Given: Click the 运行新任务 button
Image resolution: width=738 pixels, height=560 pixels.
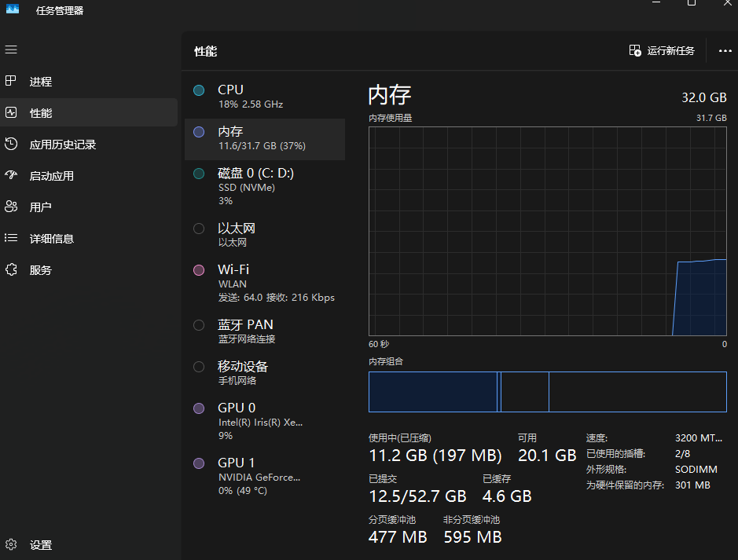Looking at the screenshot, I should pos(662,51).
